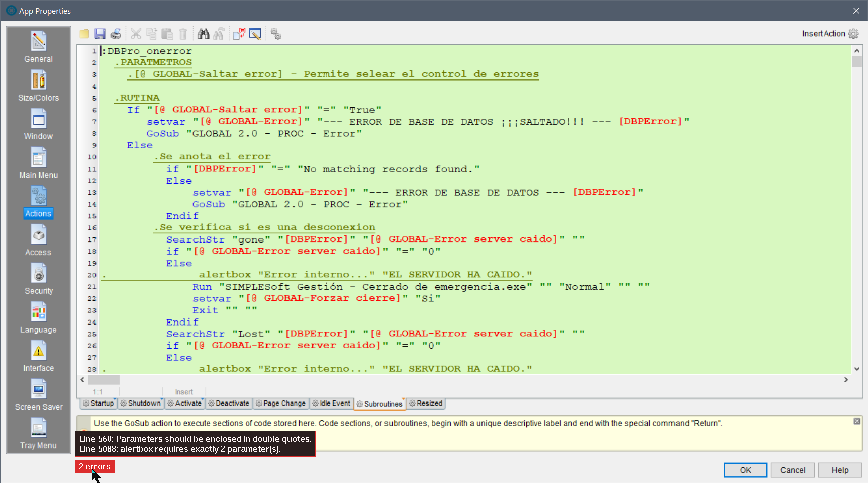Click the 'SearchStr "gone"' line
868x483 pixels.
coord(375,239)
